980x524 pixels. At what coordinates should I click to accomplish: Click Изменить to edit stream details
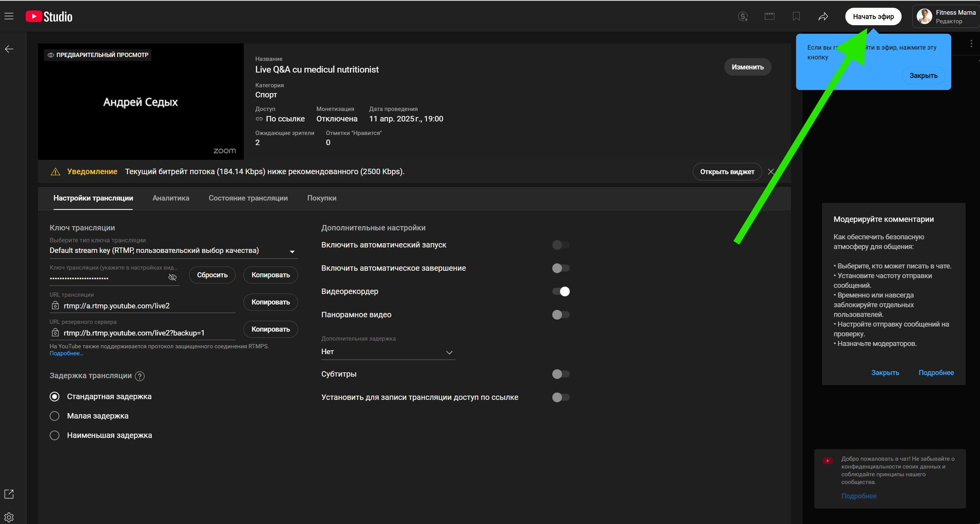[x=748, y=67]
